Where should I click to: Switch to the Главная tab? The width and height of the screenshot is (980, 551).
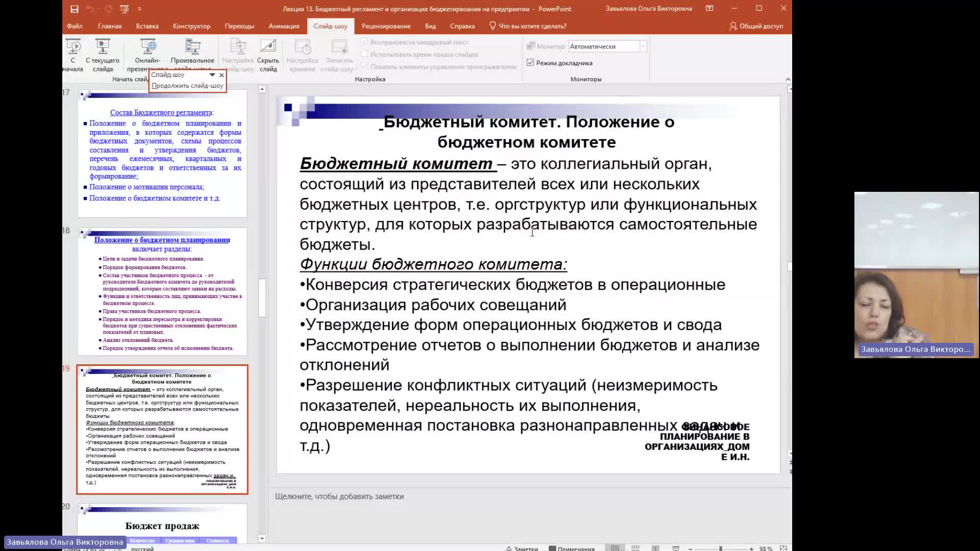(110, 26)
